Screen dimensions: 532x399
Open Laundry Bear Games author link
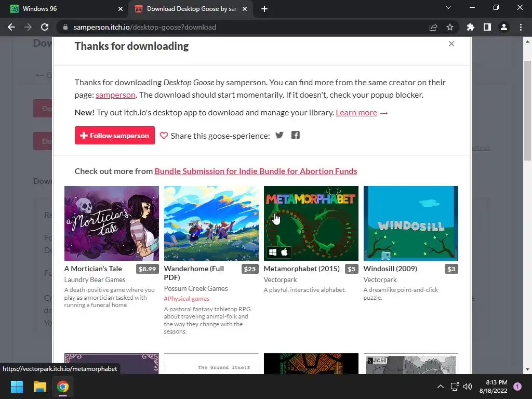tap(95, 280)
